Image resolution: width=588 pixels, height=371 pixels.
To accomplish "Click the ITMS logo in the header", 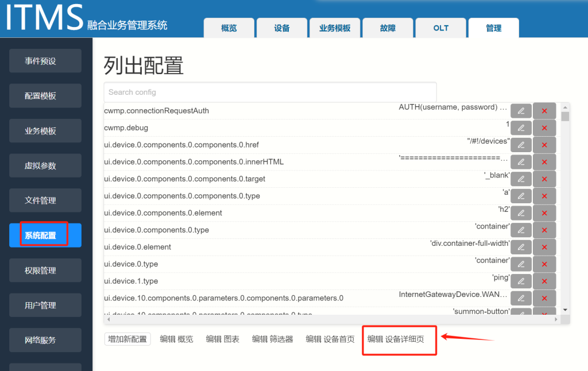I will click(44, 17).
